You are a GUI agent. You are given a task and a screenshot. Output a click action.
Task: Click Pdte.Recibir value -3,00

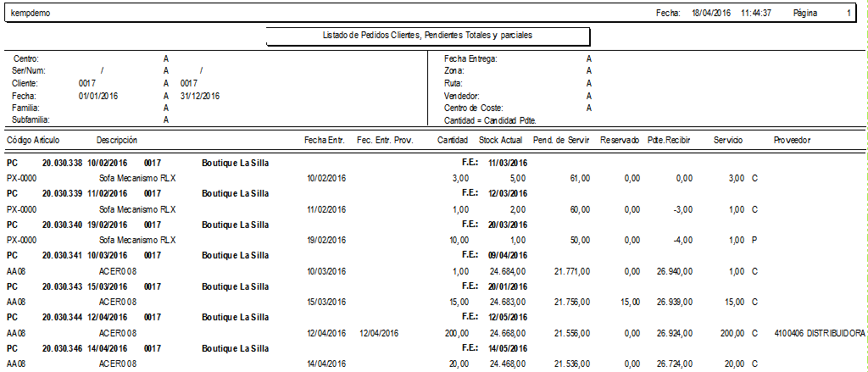click(x=682, y=209)
